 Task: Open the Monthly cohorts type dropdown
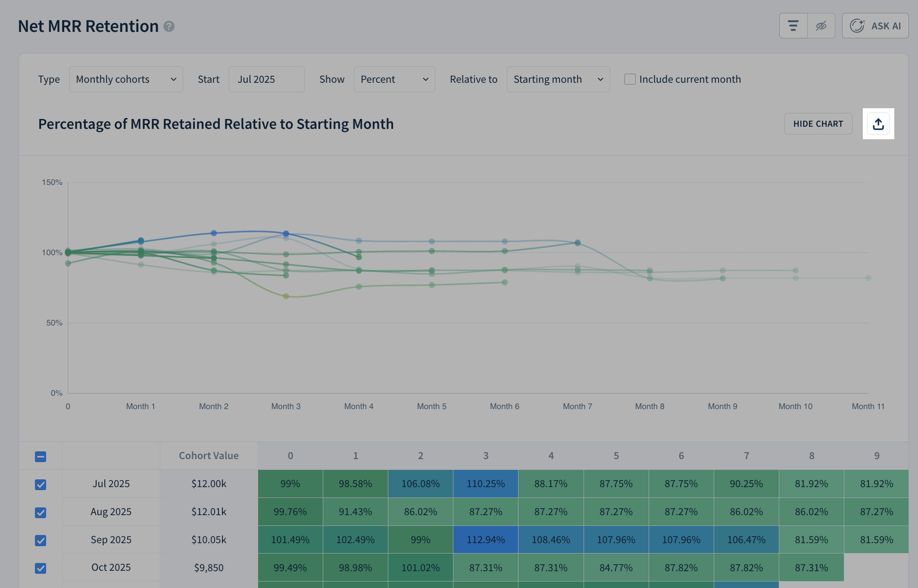click(126, 79)
